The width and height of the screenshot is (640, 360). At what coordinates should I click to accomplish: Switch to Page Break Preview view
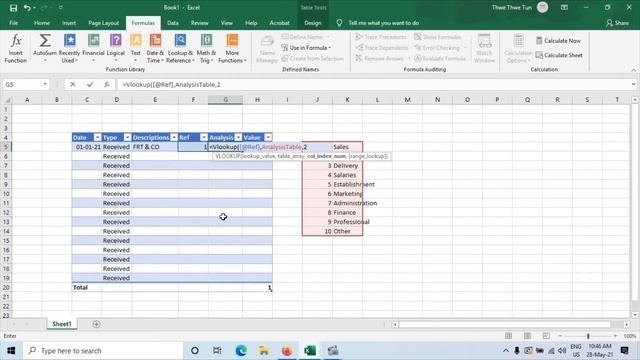point(546,336)
